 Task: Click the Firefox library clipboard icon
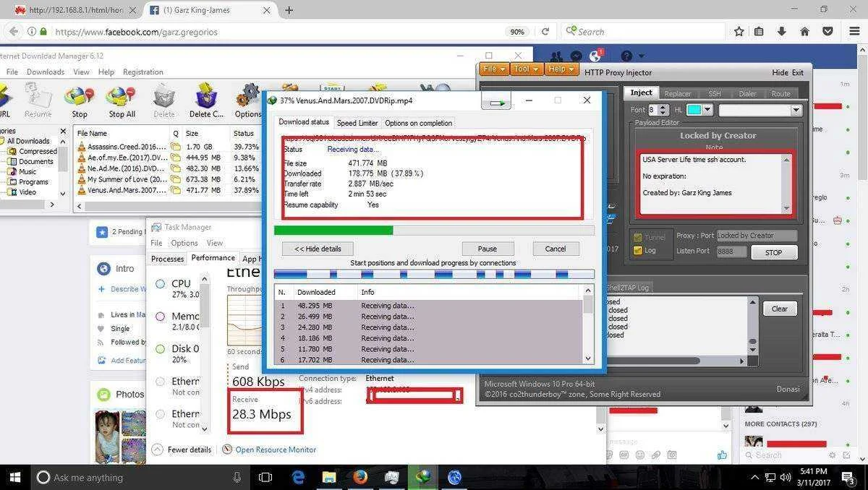tap(759, 32)
